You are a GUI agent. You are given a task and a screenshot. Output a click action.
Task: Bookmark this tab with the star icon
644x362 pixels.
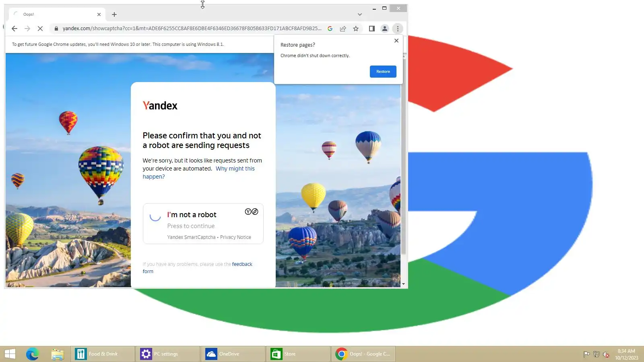[x=356, y=29]
